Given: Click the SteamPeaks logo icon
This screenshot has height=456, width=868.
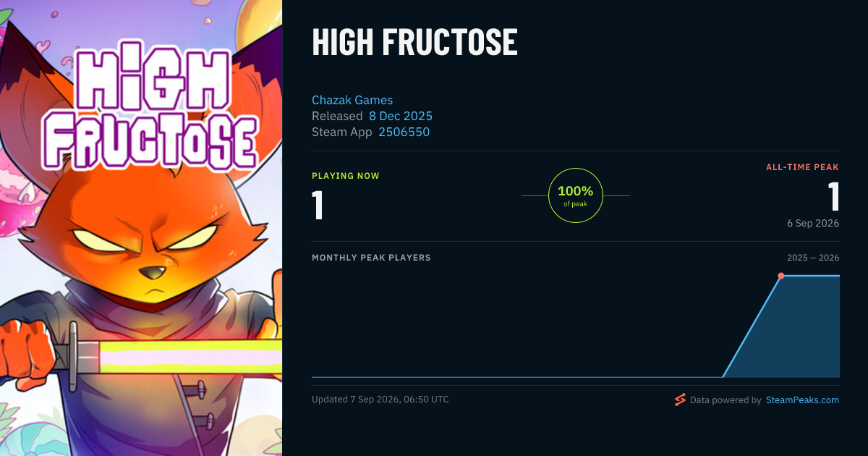Looking at the screenshot, I should click(680, 400).
